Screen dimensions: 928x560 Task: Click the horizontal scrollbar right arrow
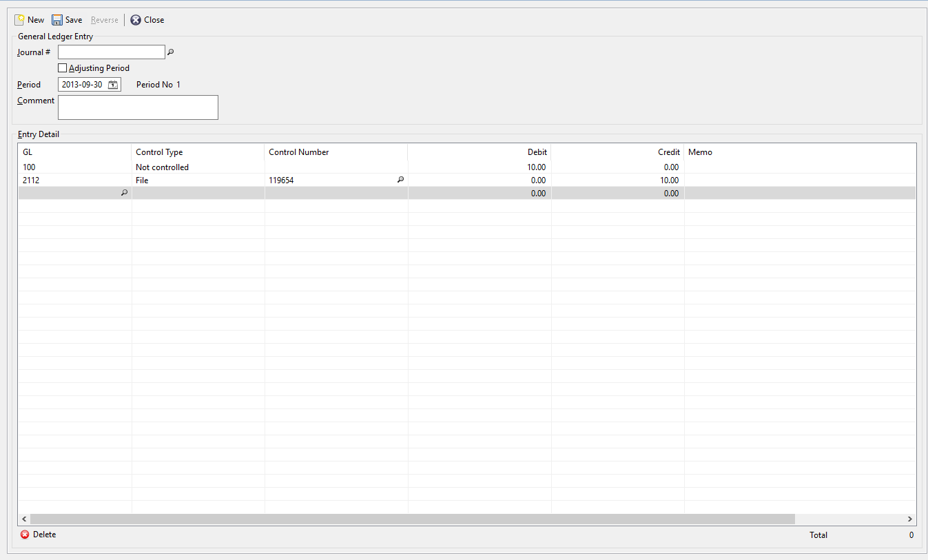(x=909, y=519)
